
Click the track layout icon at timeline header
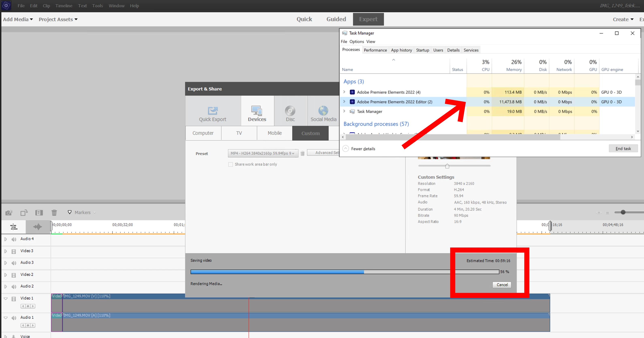[x=14, y=227]
